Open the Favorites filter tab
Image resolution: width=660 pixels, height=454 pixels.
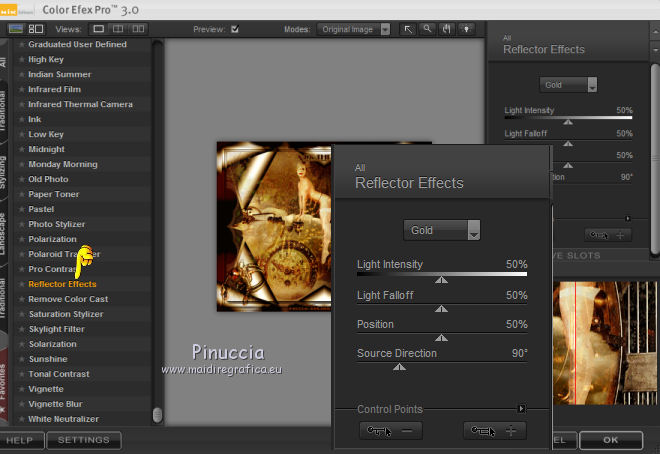click(4, 372)
